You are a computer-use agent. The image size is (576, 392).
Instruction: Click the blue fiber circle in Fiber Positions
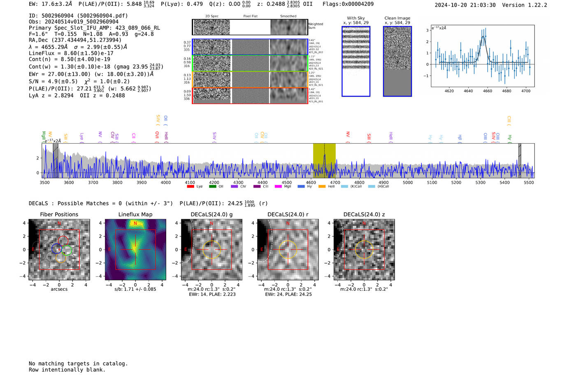pyautogui.click(x=56, y=248)
